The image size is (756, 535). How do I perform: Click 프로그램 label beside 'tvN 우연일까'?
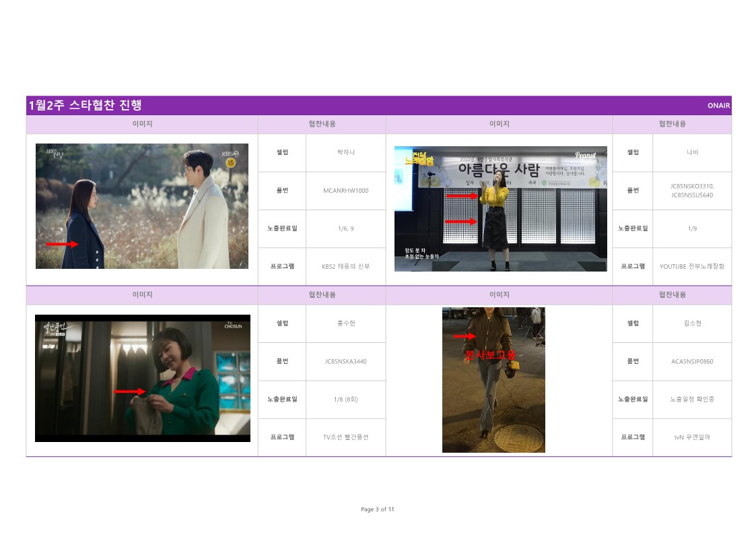pyautogui.click(x=633, y=437)
